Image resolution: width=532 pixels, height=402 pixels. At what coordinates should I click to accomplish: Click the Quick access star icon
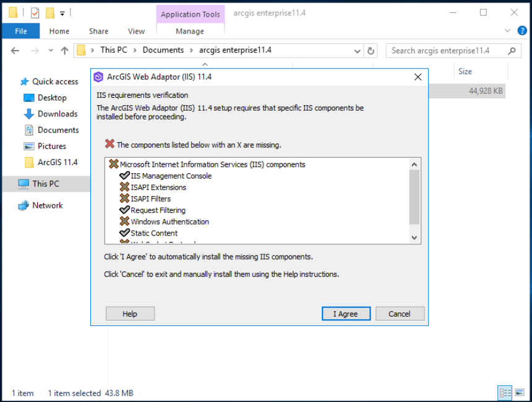24,82
